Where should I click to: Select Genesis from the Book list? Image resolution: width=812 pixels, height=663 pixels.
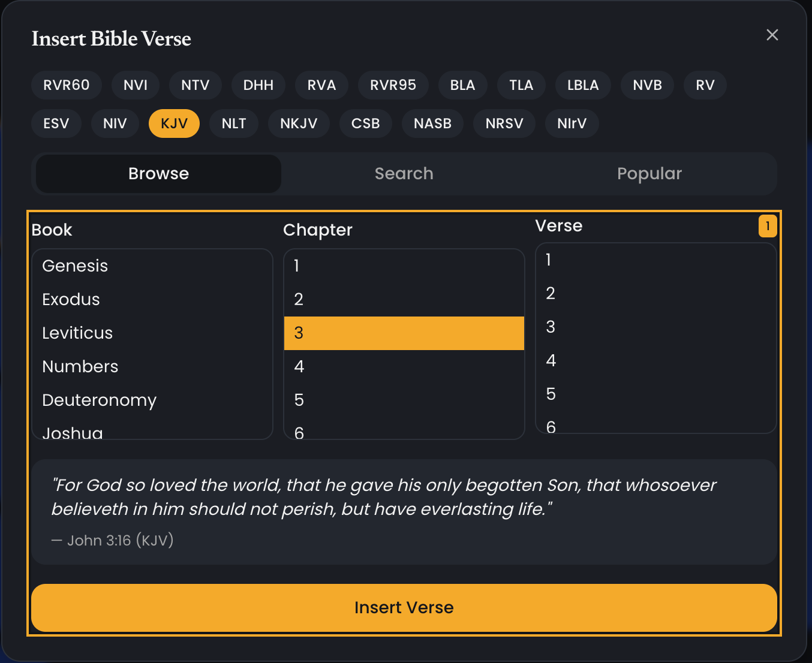(74, 266)
